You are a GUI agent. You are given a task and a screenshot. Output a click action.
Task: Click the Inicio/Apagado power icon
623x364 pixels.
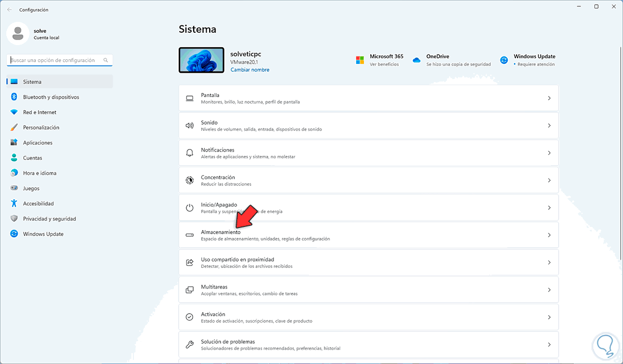point(190,208)
